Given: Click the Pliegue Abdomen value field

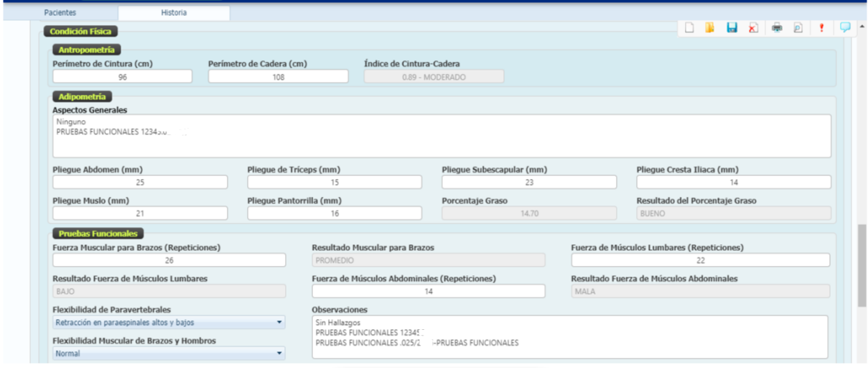Looking at the screenshot, I should [140, 183].
